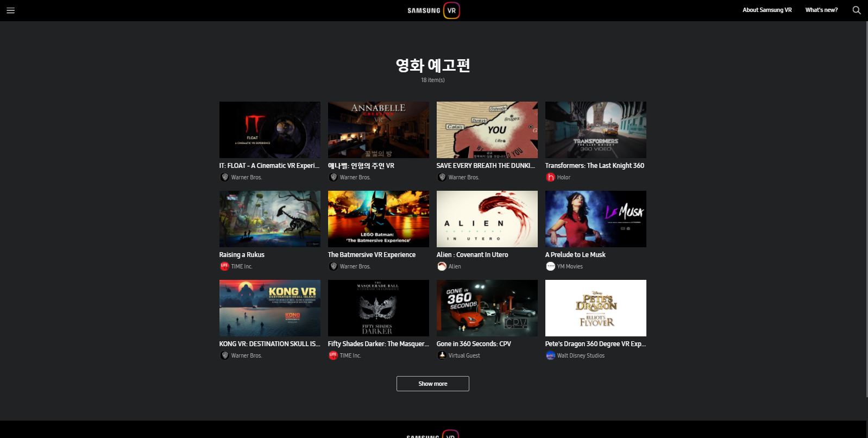
Task: Click Warner Bros. avatar under IT: FLOAT
Action: coord(224,177)
